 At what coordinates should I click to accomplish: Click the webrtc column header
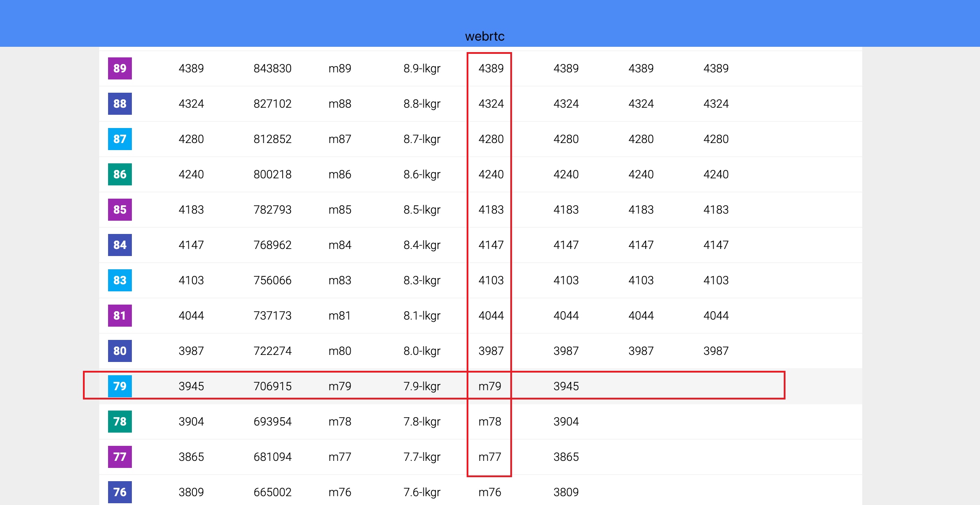pos(485,36)
